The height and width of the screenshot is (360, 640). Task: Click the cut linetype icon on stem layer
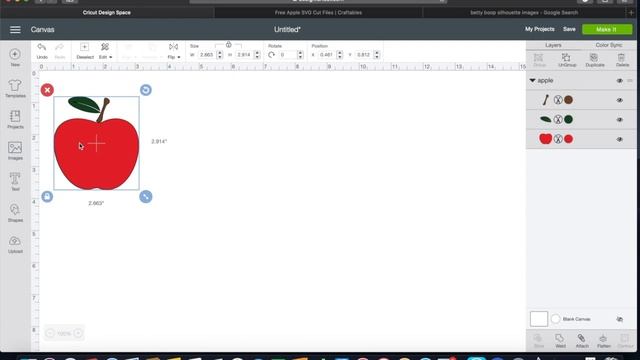(x=558, y=100)
